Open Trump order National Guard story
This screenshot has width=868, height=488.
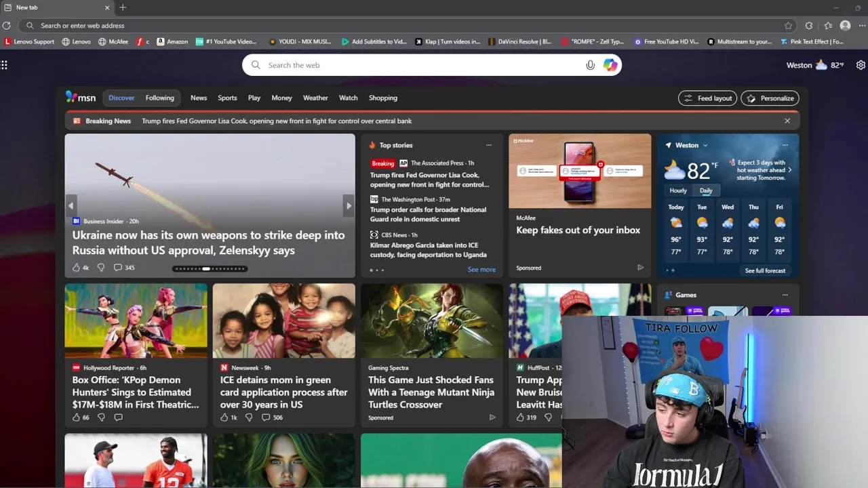[428, 214]
